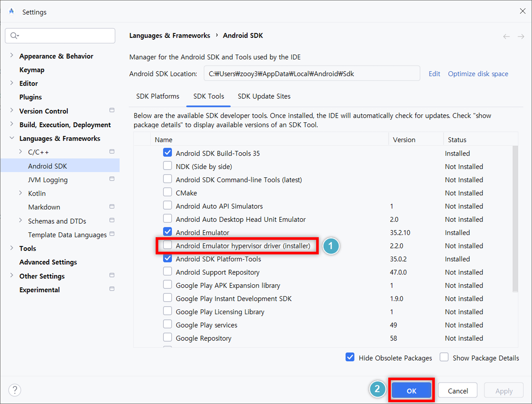
Task: Expand the C/C++ node
Action: pos(21,151)
